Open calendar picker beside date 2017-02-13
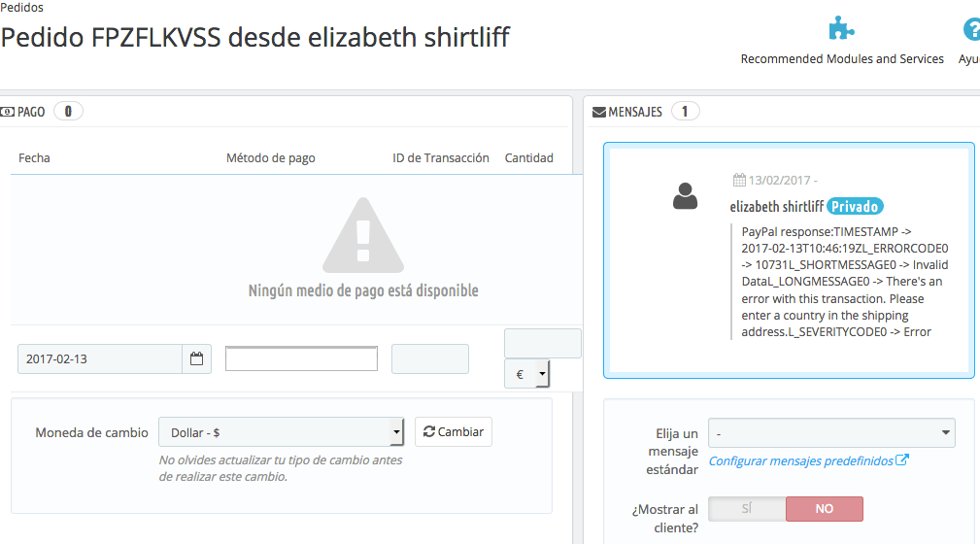 tap(197, 358)
